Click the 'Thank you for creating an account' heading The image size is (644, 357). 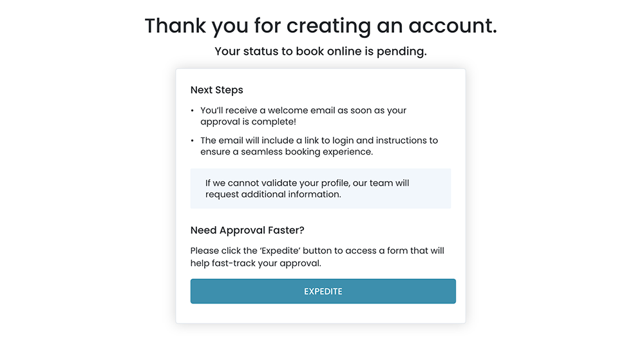321,26
